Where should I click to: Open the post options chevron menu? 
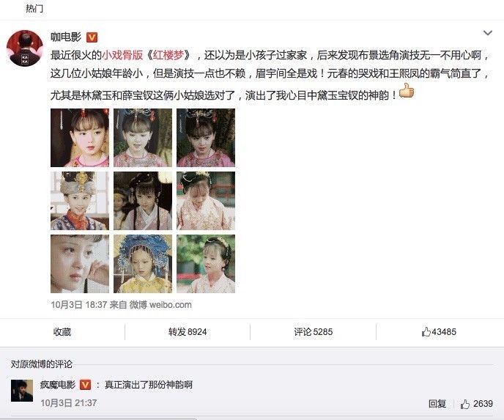point(488,33)
